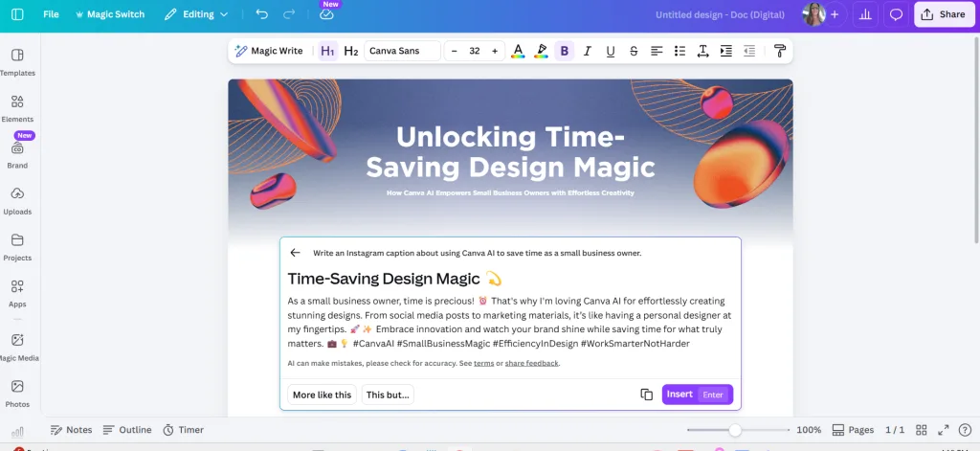Toggle underline formatting
This screenshot has width=980, height=451.
[x=611, y=51]
